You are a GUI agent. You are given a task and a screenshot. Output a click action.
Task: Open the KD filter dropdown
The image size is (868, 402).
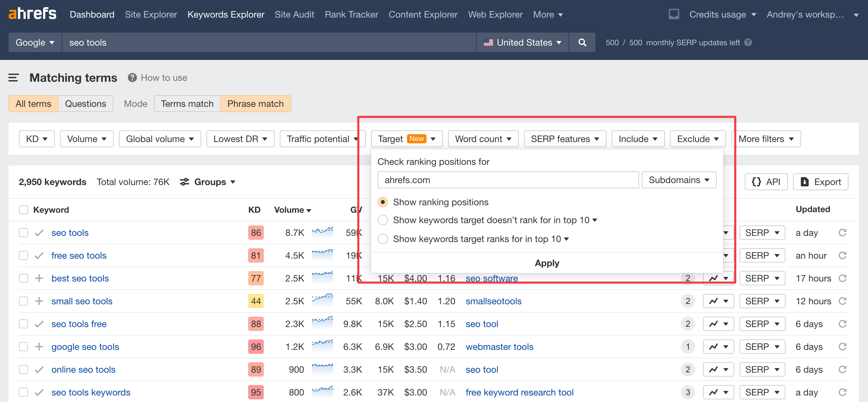tap(37, 139)
